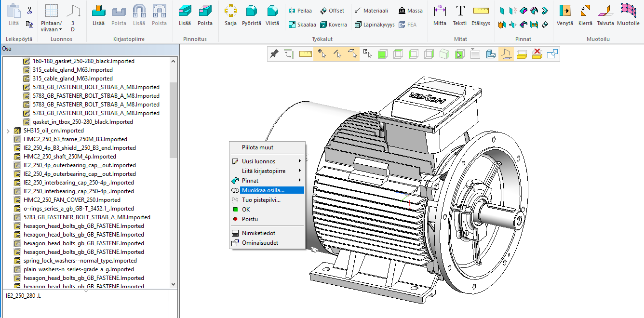Click the Peilaa mirror button
Image resolution: width=644 pixels, height=318 pixels.
pos(300,11)
